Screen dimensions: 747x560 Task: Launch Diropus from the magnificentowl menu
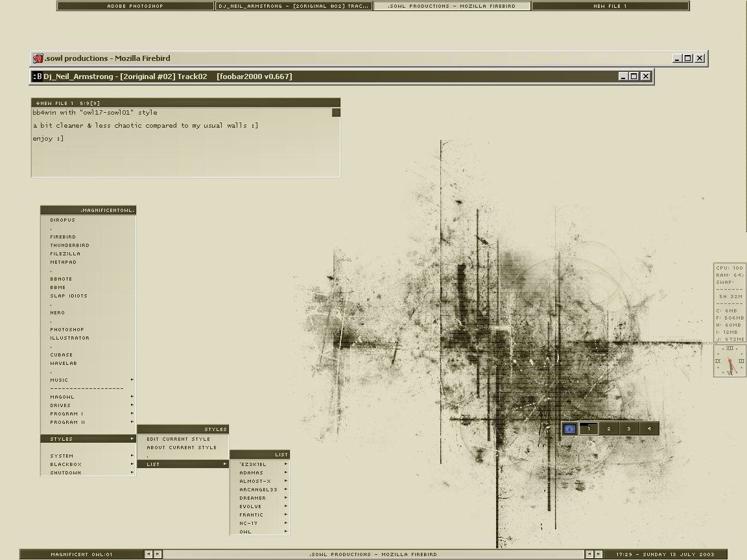click(x=88, y=220)
